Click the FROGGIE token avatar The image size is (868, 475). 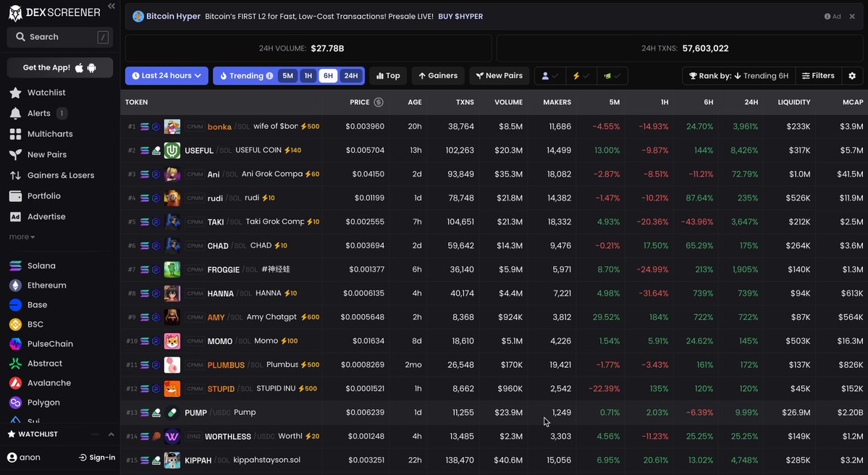pyautogui.click(x=172, y=269)
